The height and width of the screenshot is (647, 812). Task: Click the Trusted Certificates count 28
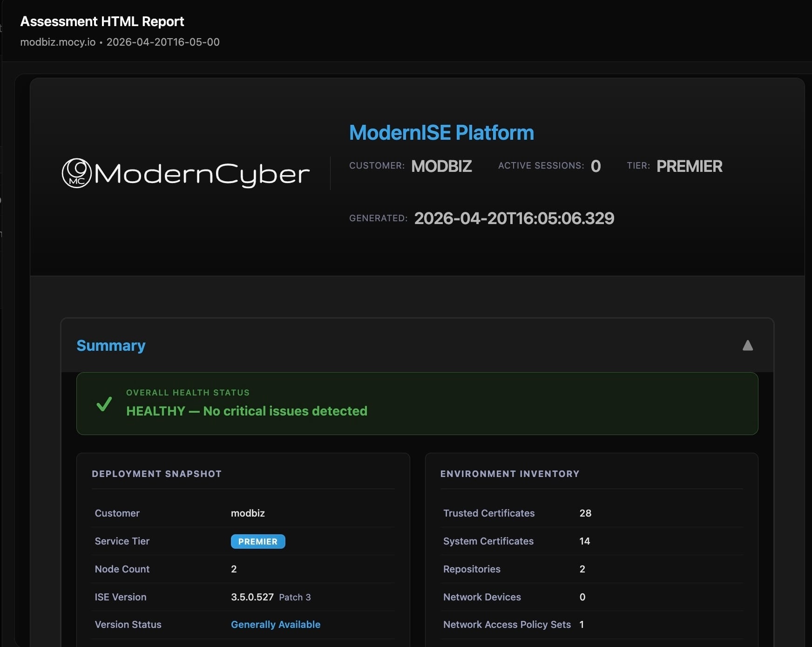[585, 513]
